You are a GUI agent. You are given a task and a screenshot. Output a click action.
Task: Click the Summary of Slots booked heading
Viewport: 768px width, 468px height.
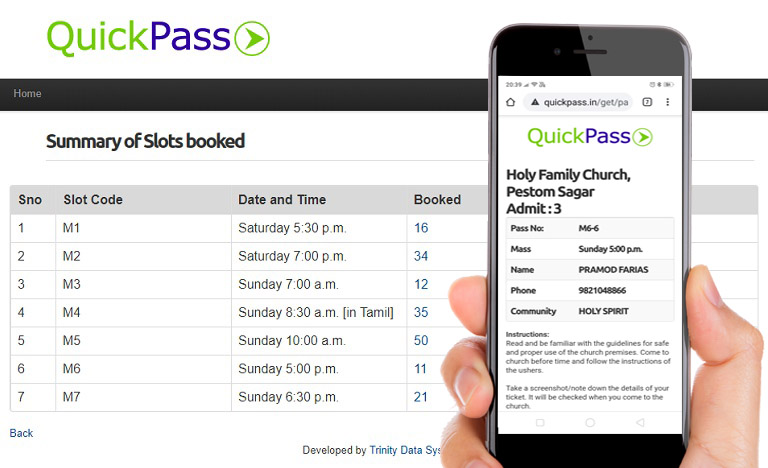(145, 141)
